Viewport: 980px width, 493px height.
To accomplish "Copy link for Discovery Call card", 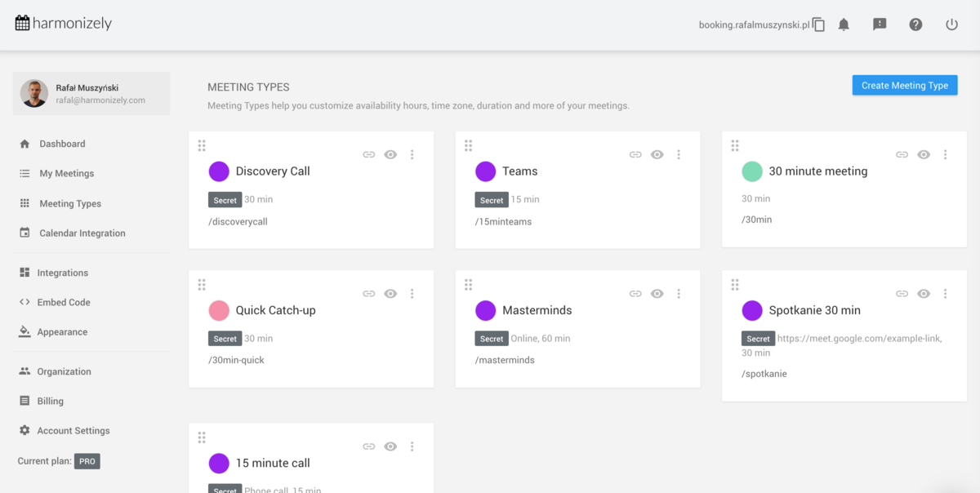I will [x=369, y=154].
